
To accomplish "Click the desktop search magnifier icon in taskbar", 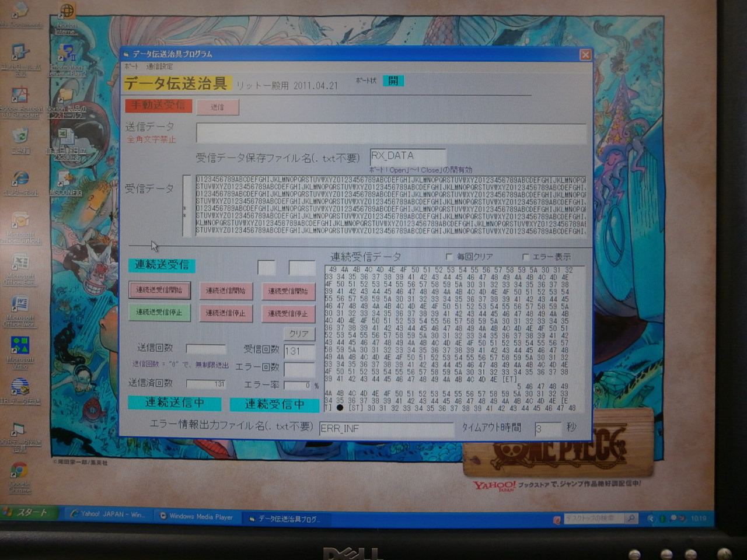I will (x=631, y=518).
